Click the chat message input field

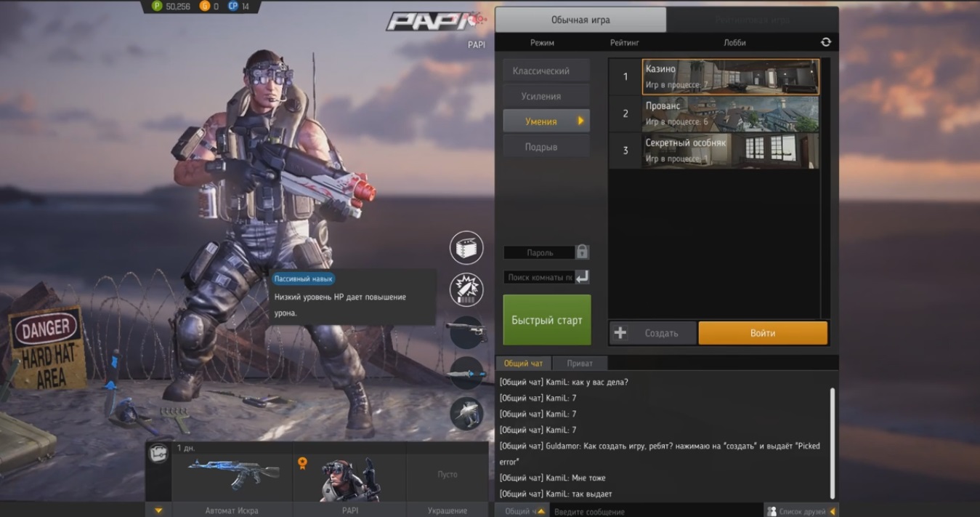click(x=657, y=511)
